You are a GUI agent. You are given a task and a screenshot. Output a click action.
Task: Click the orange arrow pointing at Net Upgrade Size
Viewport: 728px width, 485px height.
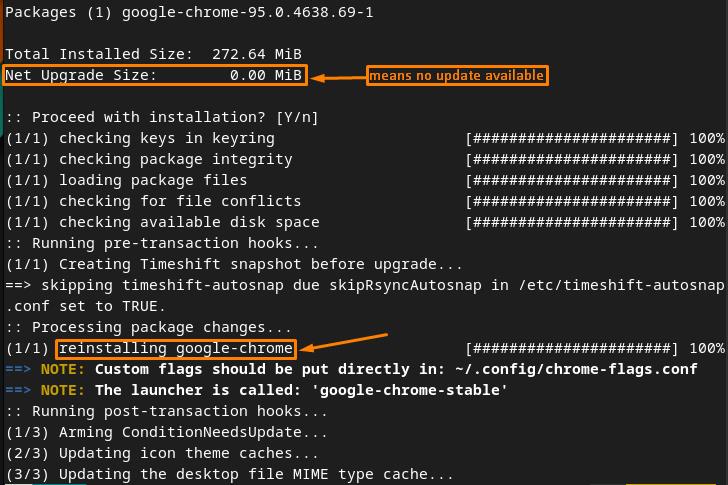(x=338, y=78)
